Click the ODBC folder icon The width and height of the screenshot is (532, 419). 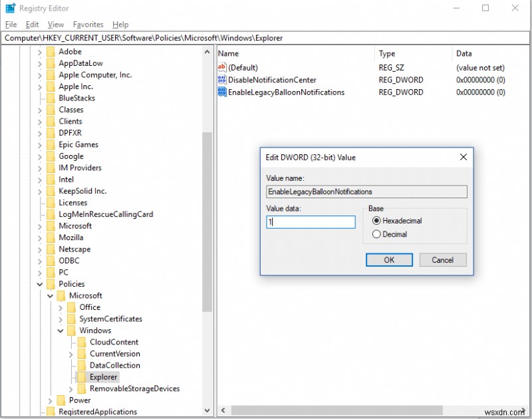[51, 261]
